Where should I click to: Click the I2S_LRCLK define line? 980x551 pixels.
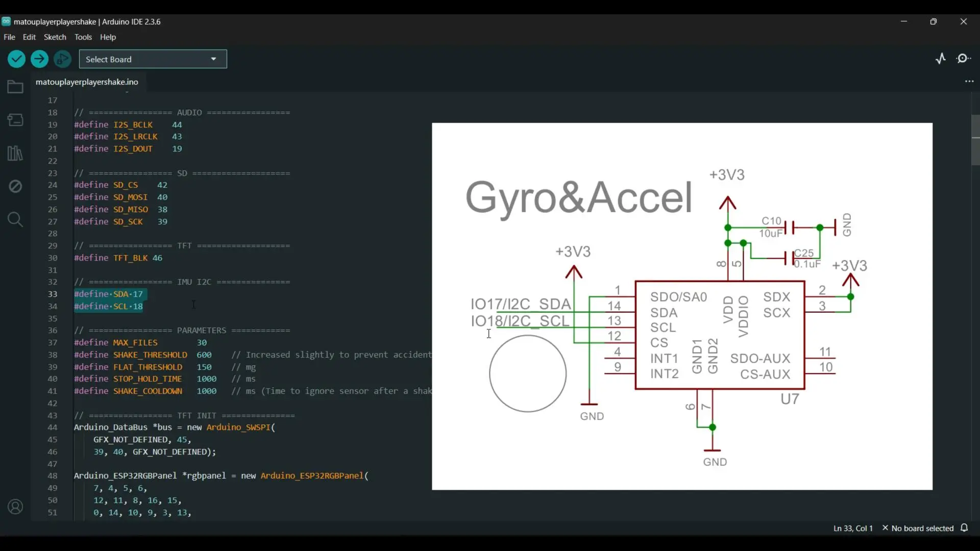click(x=128, y=137)
